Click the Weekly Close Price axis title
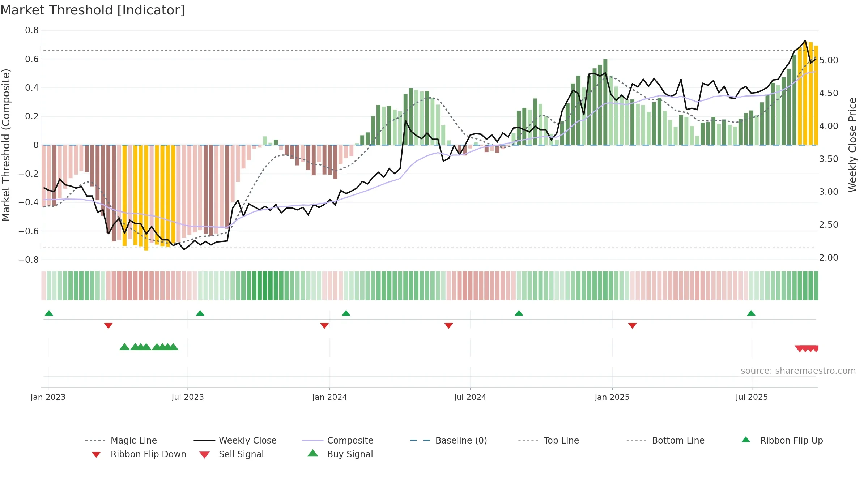This screenshot has width=868, height=488. coord(852,145)
